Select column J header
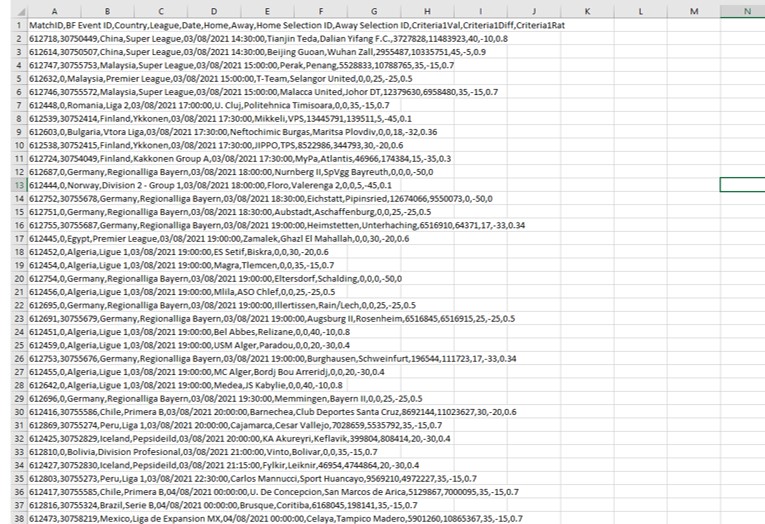Viewport: 765px width, 524px height. (534, 11)
